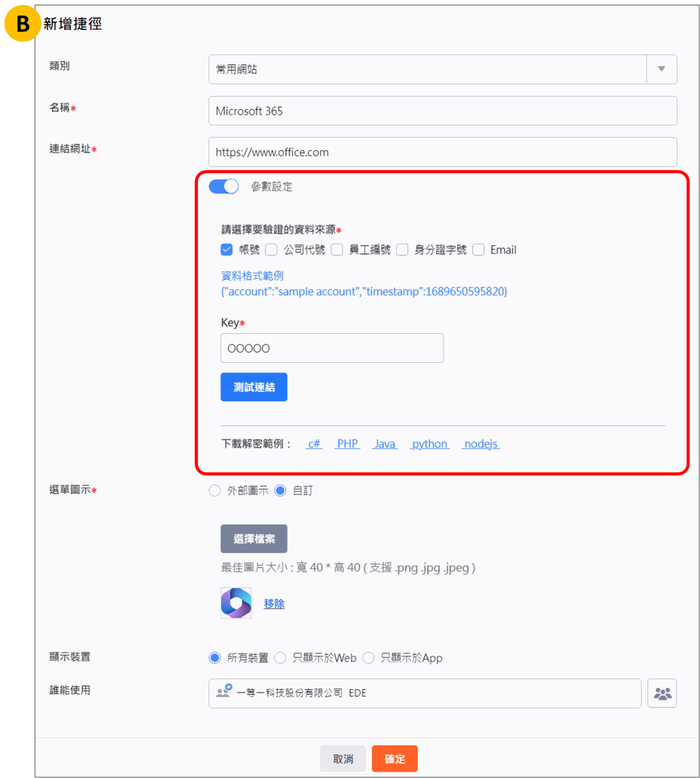Click the Key input field

pos(332,348)
